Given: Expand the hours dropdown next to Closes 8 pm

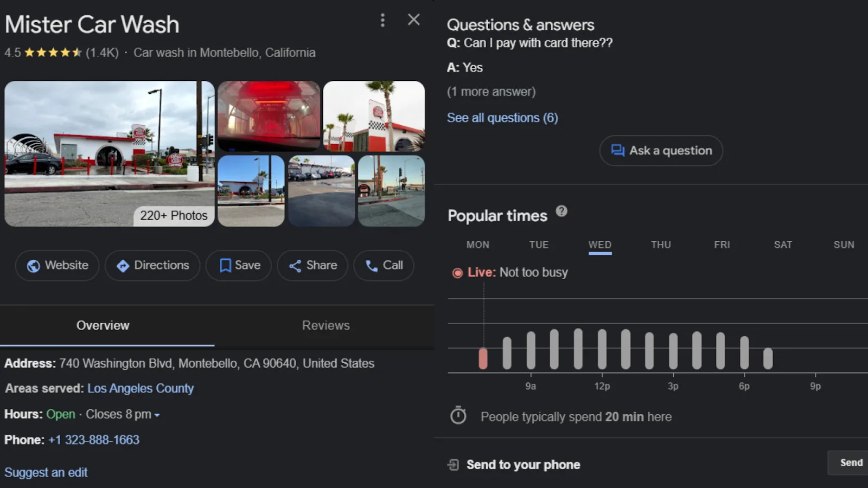Looking at the screenshot, I should (x=157, y=415).
